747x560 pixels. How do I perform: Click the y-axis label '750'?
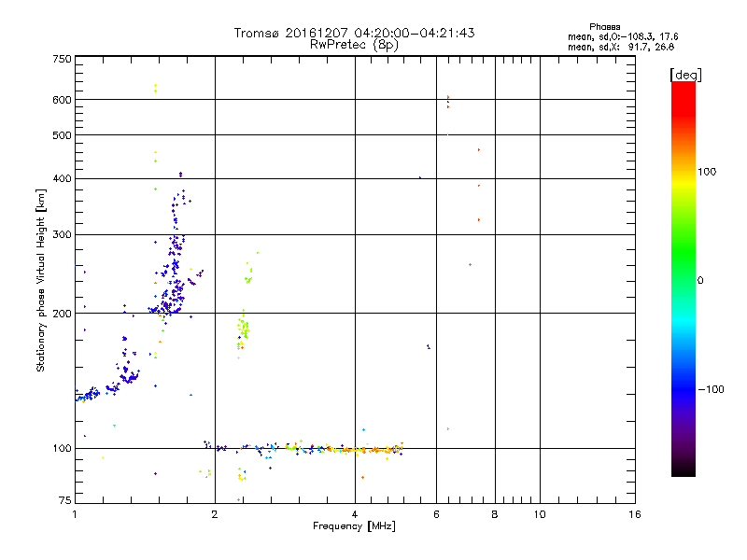click(x=62, y=59)
